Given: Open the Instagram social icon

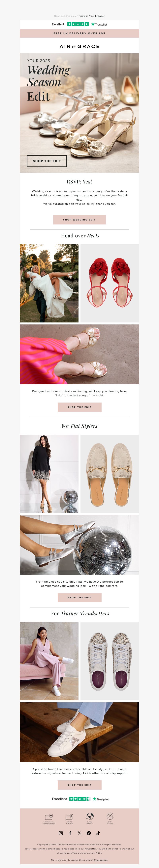Looking at the screenshot, I should [x=61, y=833].
